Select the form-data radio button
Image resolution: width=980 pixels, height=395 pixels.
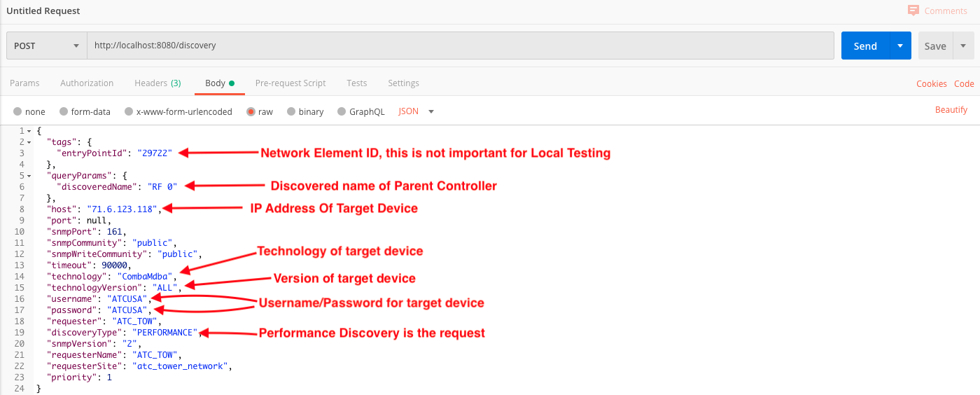point(64,112)
